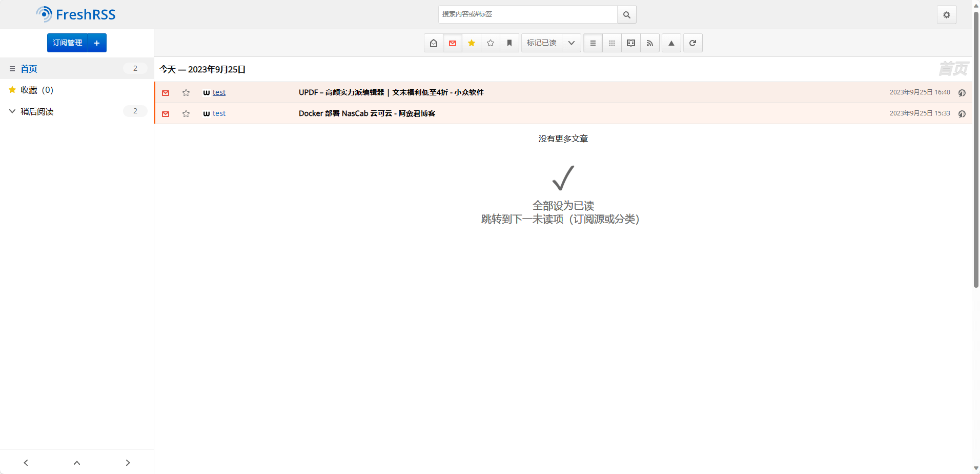Open the add subscription plus dropdown
Viewport: 980px width, 474px height.
97,43
